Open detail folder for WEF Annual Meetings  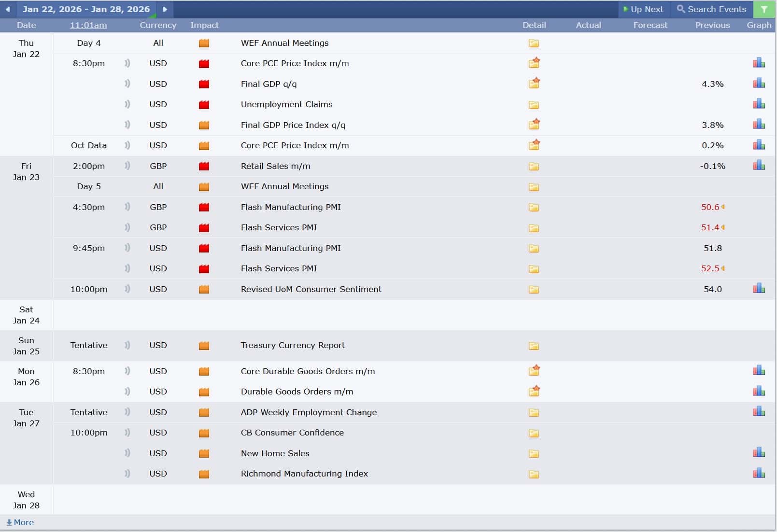[534, 43]
